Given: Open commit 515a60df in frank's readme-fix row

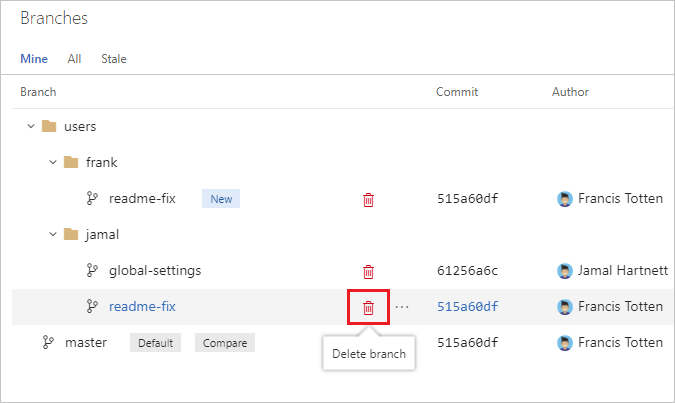Looking at the screenshot, I should 468,198.
